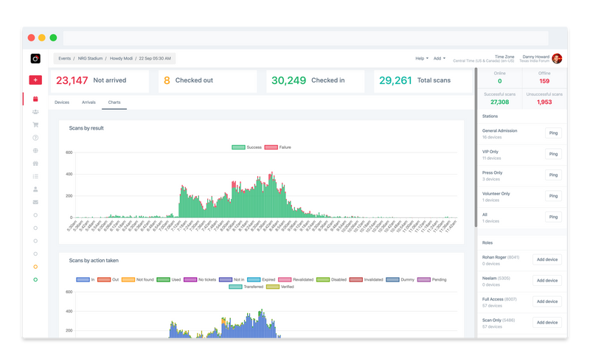Click the 8 Checked out card
This screenshot has height=364, width=590.
point(208,80)
